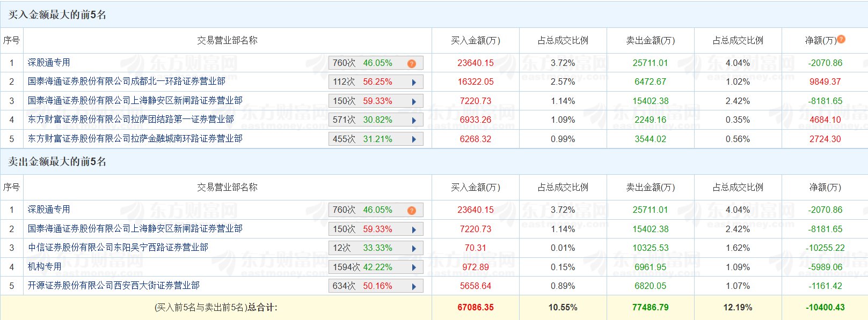Screen dimensions: 868x320
Task: Expand details for 开源证券西安西大街 634次 row
Action: point(414,287)
